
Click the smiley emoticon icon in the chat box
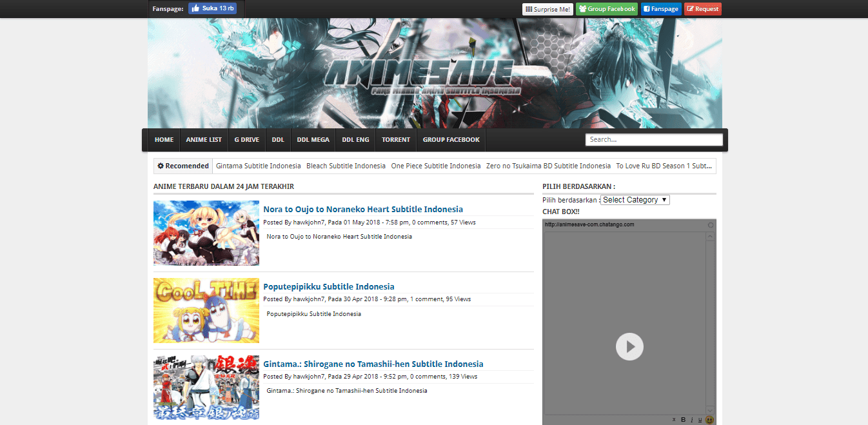[x=709, y=420]
